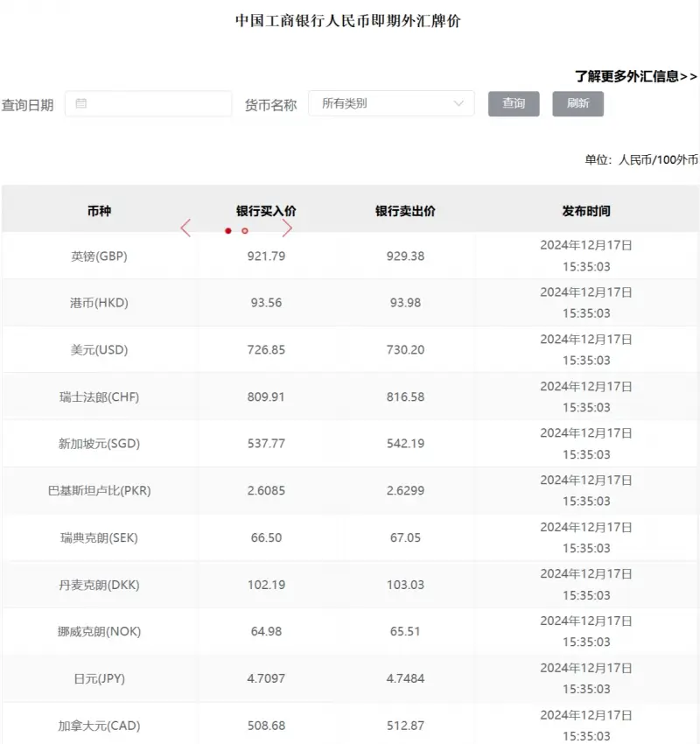The width and height of the screenshot is (700, 744).
Task: Click the 单位: 人民币/100外币 label
Action: tap(641, 160)
